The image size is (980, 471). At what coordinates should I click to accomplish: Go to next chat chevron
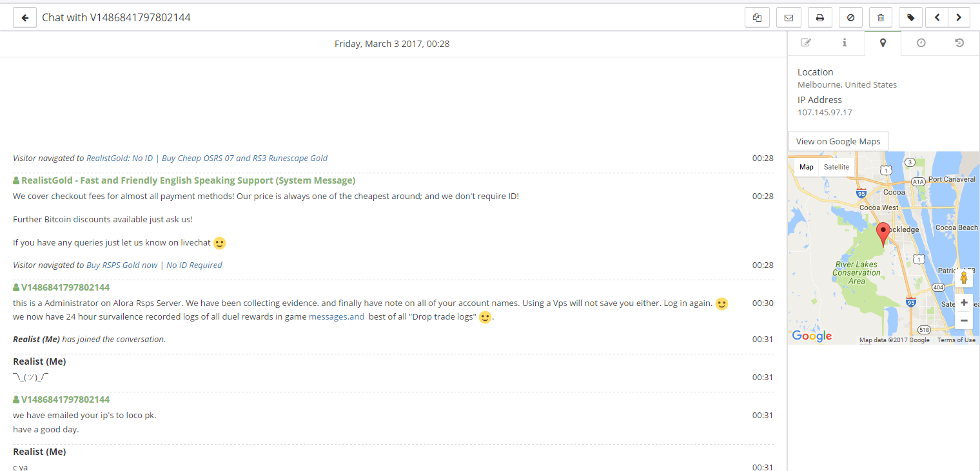coord(959,17)
